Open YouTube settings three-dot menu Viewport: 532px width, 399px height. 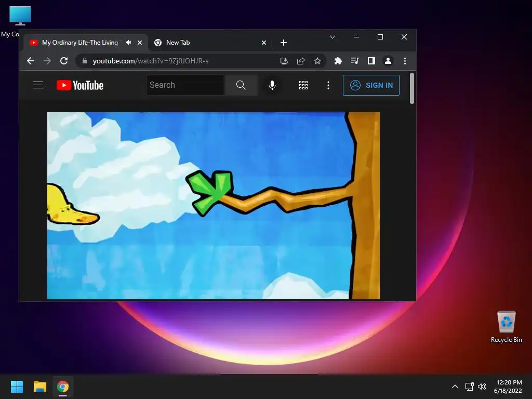point(328,85)
